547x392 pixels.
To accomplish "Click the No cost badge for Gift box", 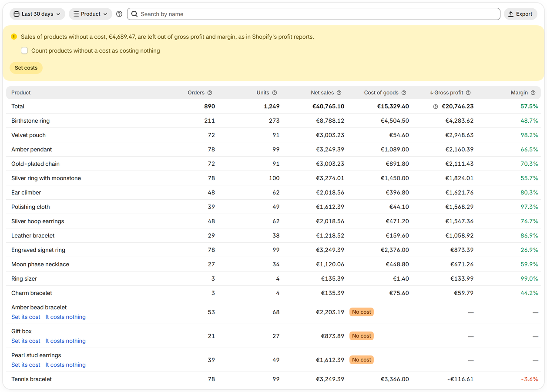I will point(362,336).
